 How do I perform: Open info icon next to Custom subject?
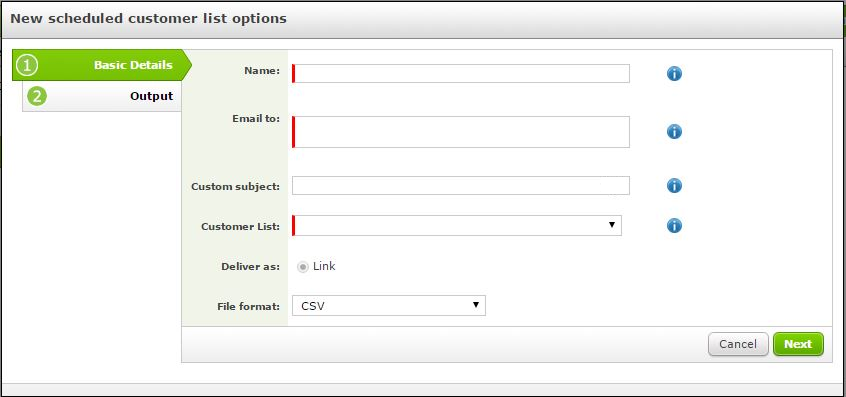pyautogui.click(x=674, y=186)
